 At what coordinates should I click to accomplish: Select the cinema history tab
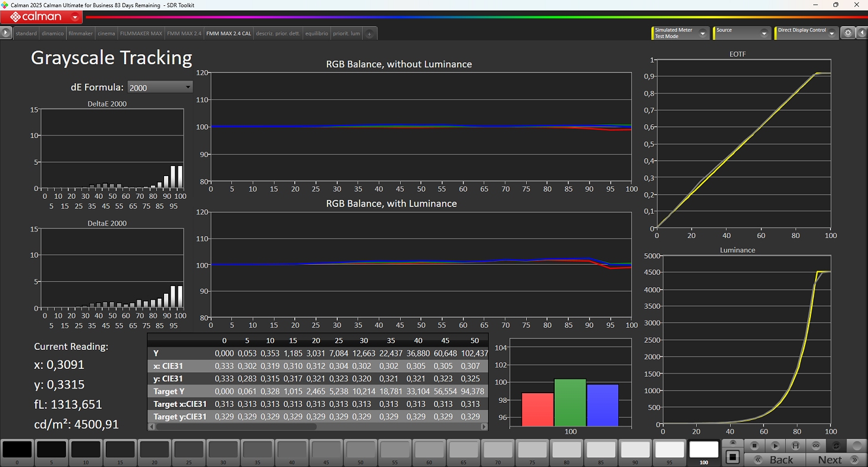106,34
